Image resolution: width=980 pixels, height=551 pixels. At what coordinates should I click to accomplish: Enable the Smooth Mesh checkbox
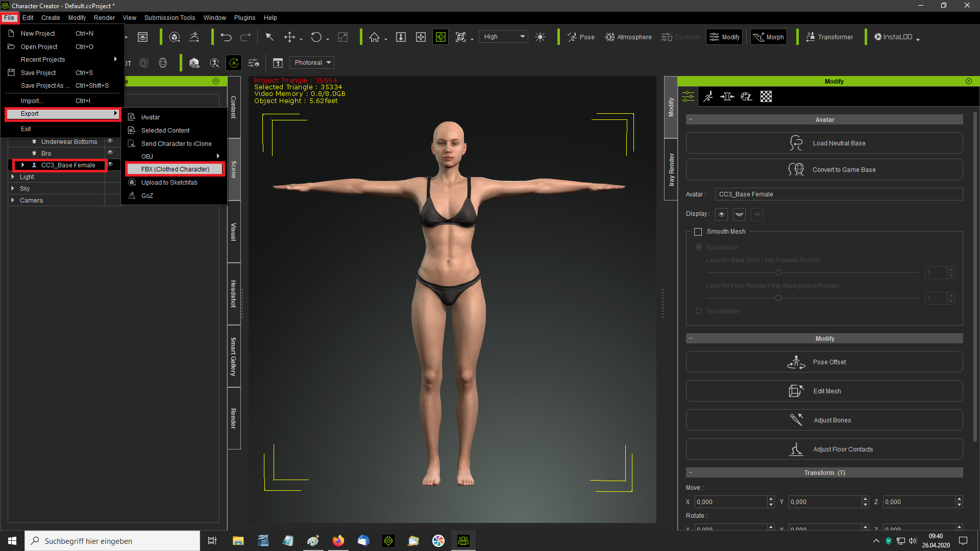(698, 232)
